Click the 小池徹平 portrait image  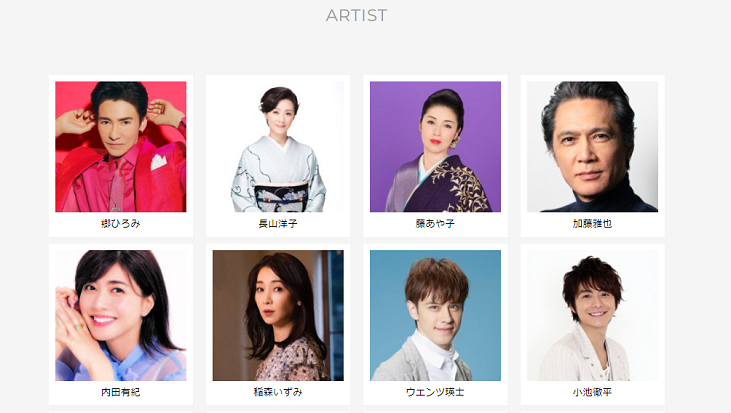(593, 316)
